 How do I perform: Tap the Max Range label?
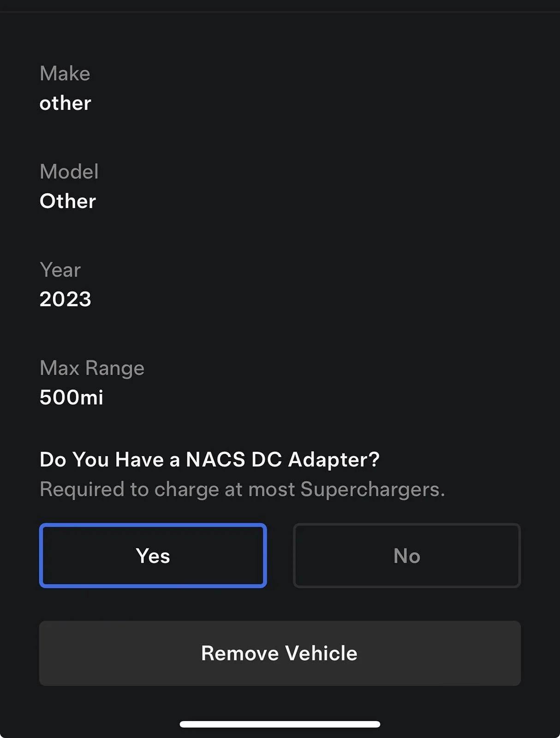tap(92, 368)
